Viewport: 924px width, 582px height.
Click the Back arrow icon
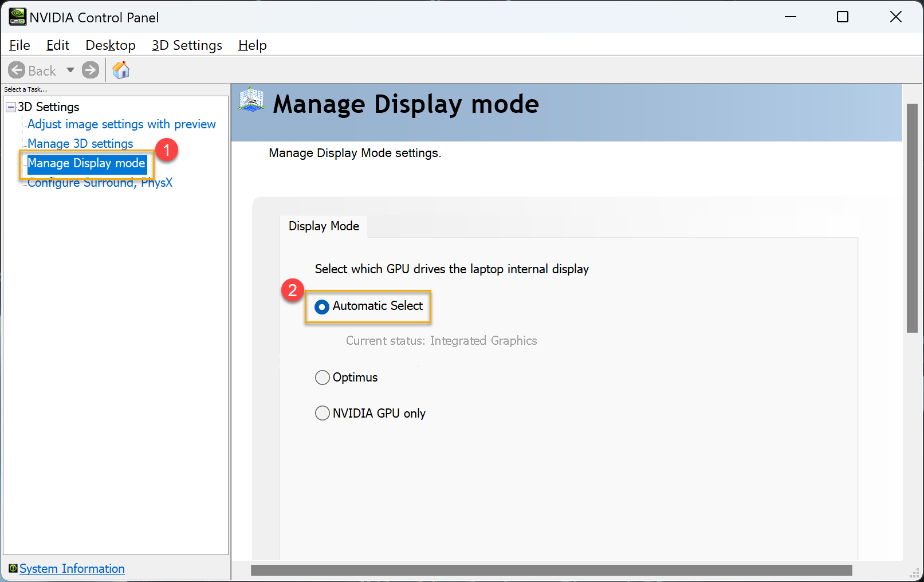[17, 70]
